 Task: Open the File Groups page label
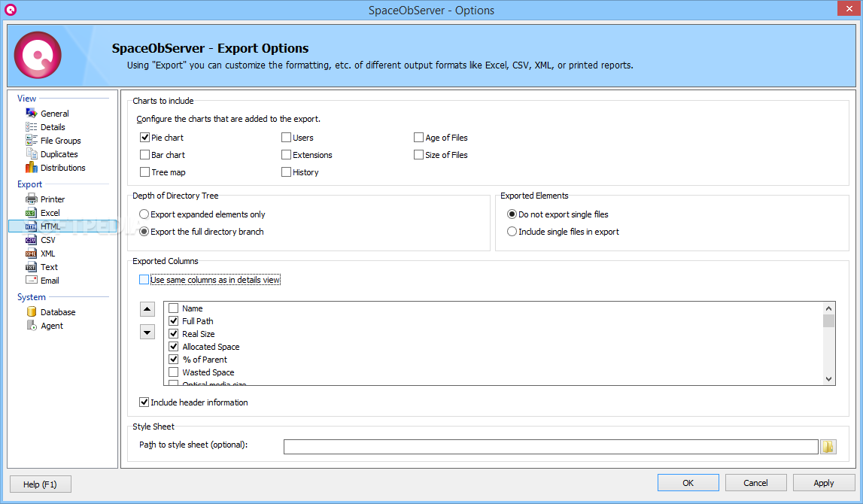pyautogui.click(x=60, y=141)
